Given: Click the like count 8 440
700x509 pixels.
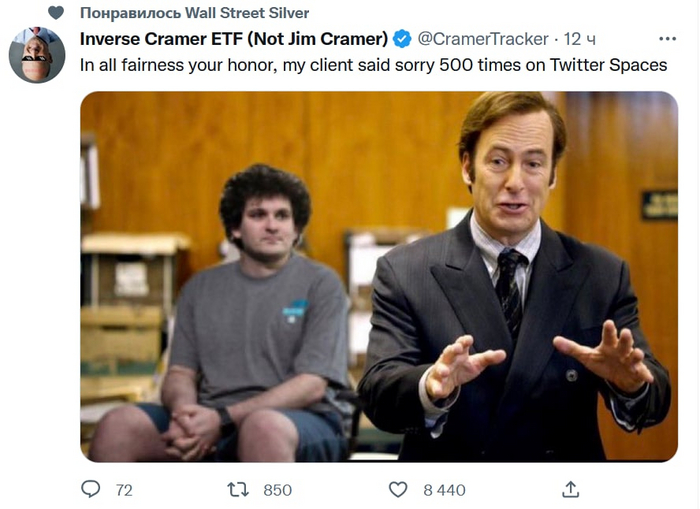Looking at the screenshot, I should point(444,490).
